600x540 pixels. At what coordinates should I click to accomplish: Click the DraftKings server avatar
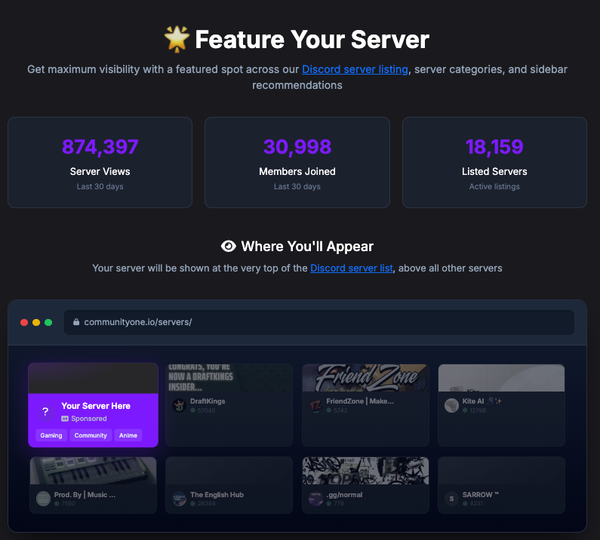point(179,405)
